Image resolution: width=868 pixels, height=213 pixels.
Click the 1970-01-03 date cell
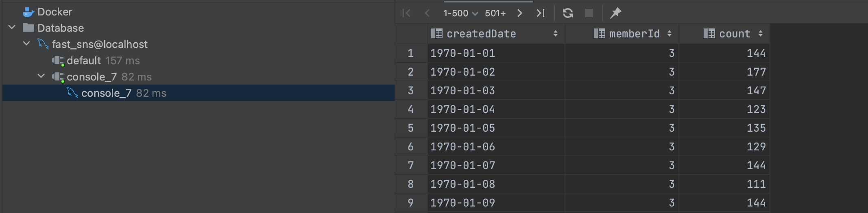pos(496,91)
